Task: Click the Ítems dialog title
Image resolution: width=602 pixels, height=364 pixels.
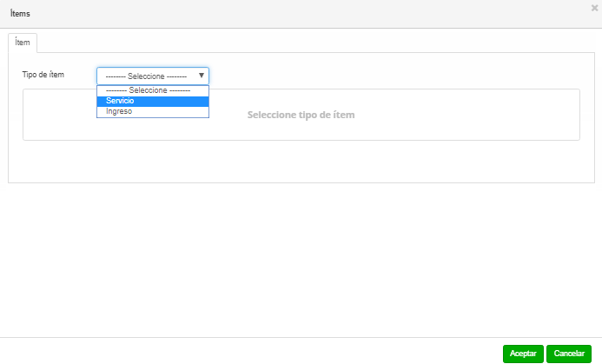Action: pos(21,14)
